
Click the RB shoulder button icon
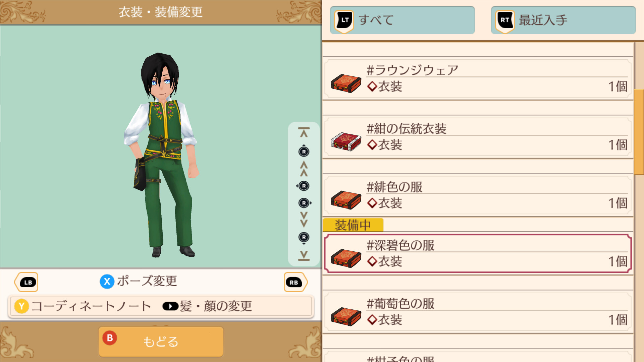coord(295,282)
